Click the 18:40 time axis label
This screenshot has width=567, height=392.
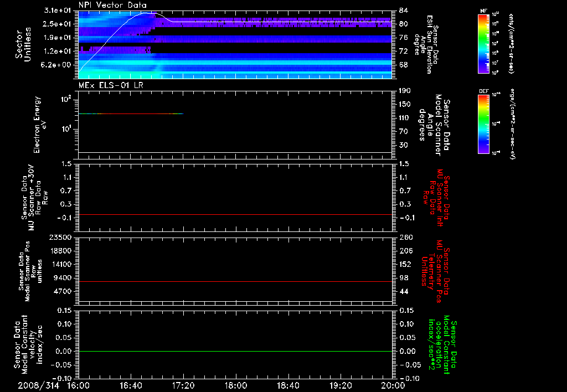click(x=288, y=385)
